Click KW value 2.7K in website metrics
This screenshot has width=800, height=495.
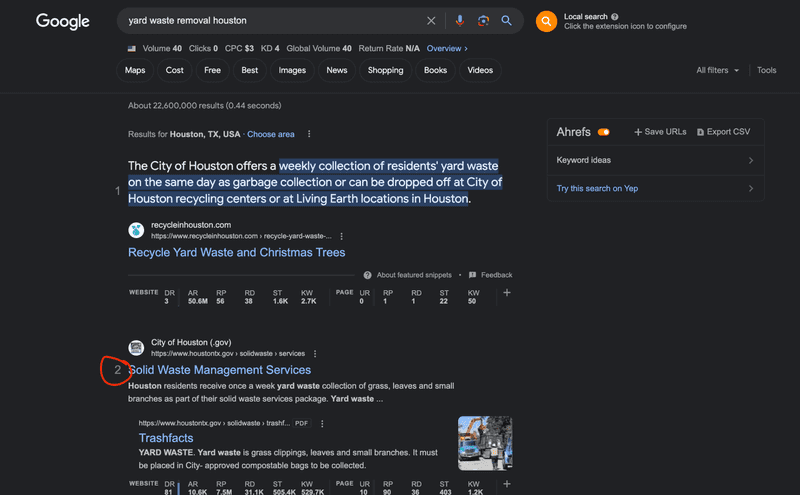pyautogui.click(x=308, y=302)
